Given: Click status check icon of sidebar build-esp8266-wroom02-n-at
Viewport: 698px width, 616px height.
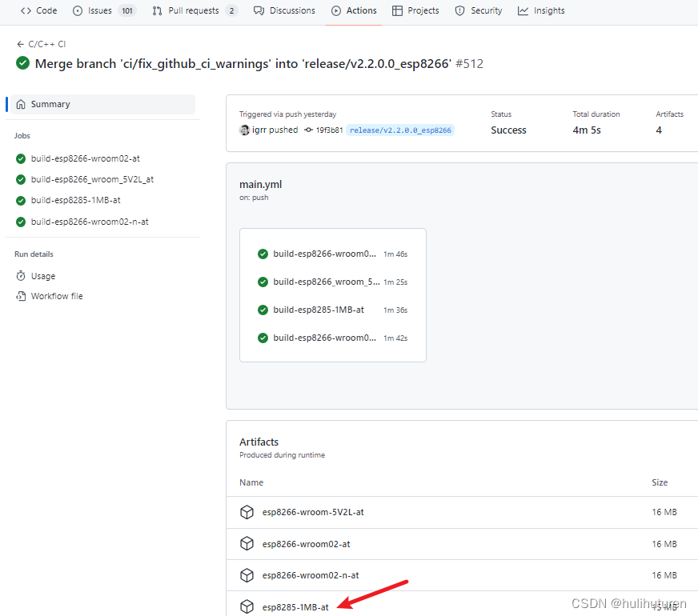Looking at the screenshot, I should pos(21,222).
